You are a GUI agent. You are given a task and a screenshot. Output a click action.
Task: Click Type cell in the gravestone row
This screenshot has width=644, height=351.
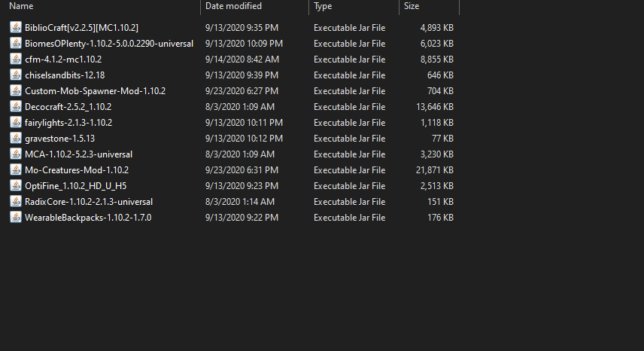[350, 139]
